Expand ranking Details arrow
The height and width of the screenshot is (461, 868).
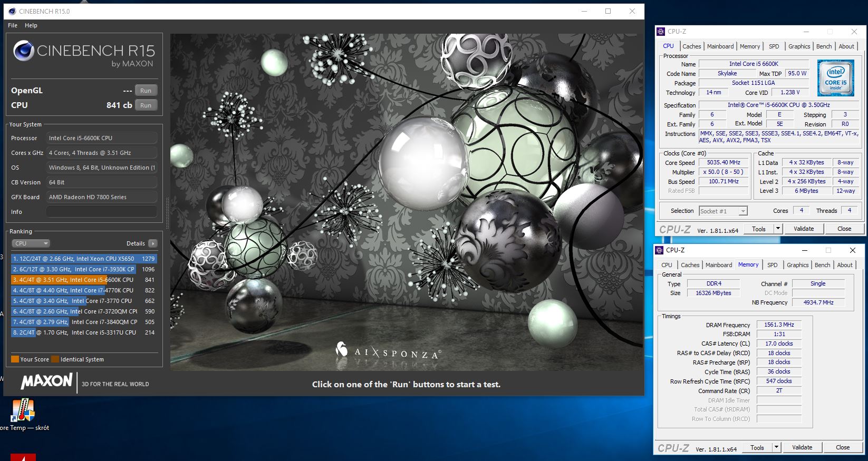[153, 243]
